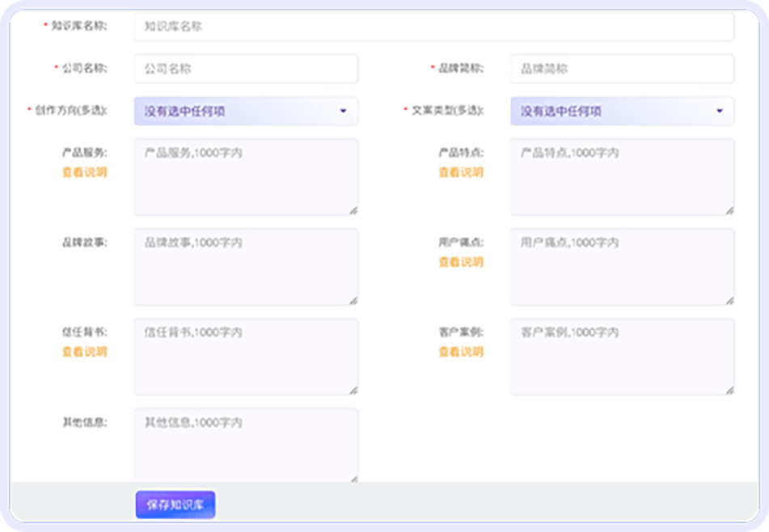
Task: Click the 产品特点 text area
Action: (x=622, y=177)
